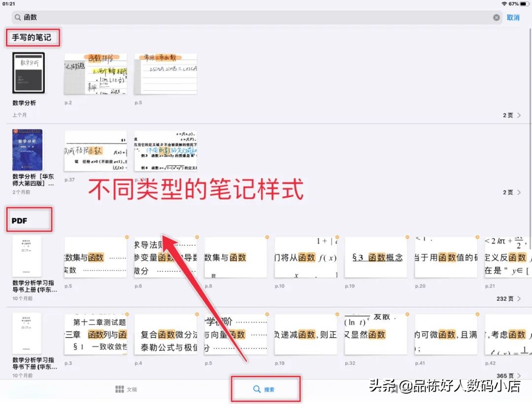
Task: Tap the clear (x) icon in search field
Action: 497,17
